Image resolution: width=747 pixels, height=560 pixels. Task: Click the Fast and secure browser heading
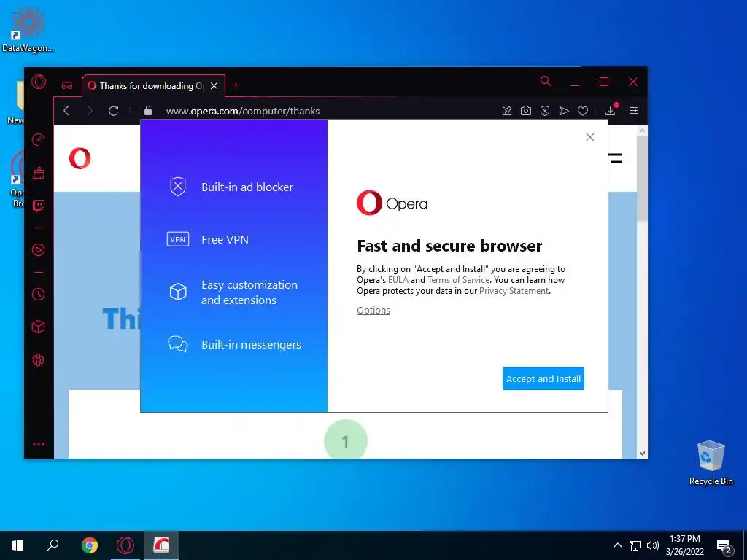coord(449,246)
